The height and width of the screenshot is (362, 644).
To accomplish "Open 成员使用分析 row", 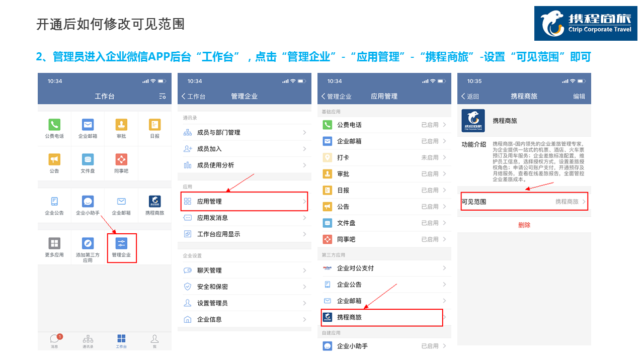I will 245,165.
